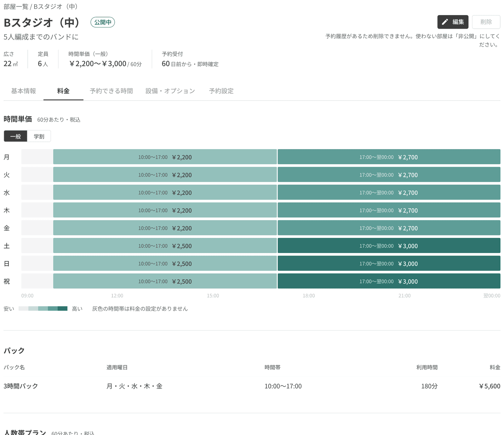
Task: Select Wednesday's 17:00〜翌00:00 ¥2,700 slot
Action: click(389, 192)
